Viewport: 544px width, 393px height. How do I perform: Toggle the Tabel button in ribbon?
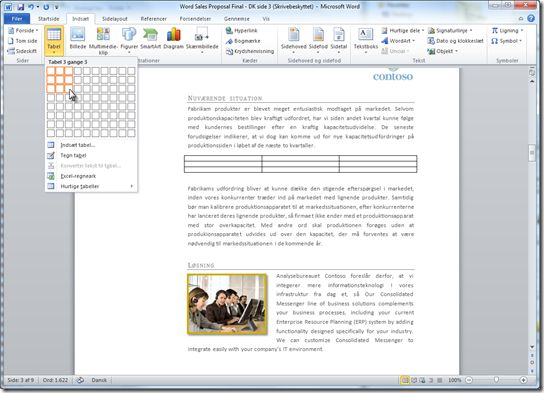point(54,41)
